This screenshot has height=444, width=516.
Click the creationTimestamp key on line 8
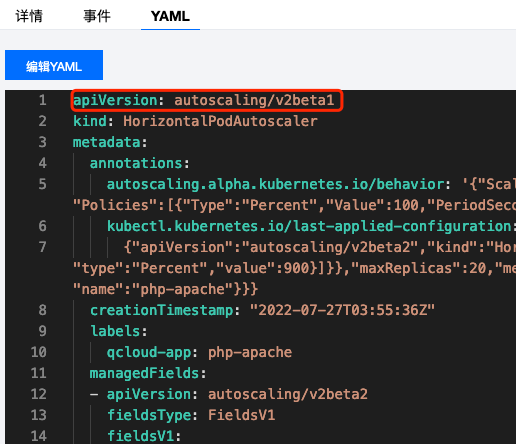point(161,310)
